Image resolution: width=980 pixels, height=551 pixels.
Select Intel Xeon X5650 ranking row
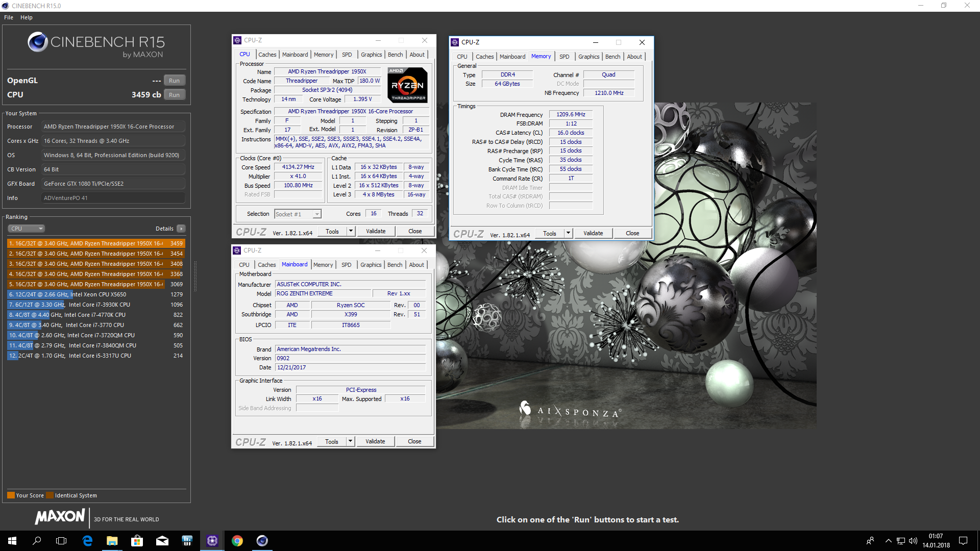96,294
